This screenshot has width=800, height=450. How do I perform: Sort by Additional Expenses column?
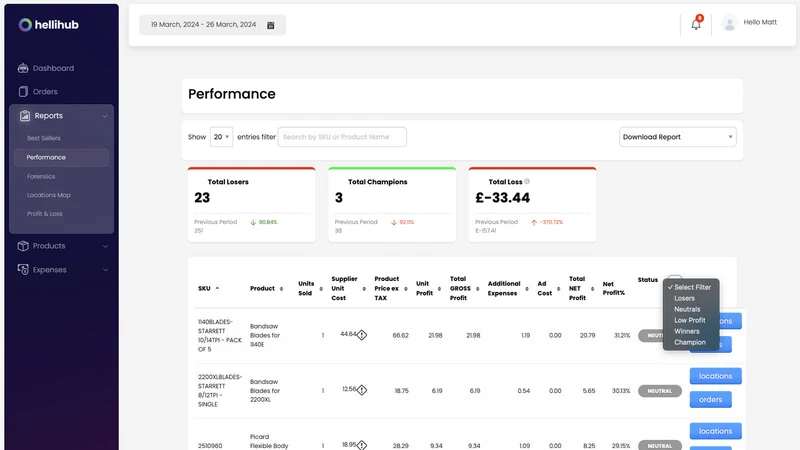click(527, 289)
